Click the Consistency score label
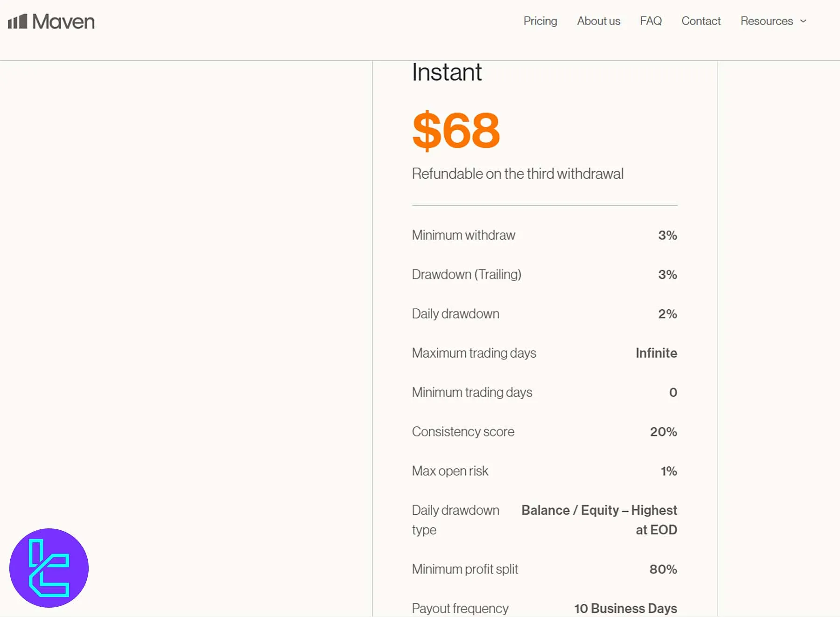Image resolution: width=840 pixels, height=617 pixels. click(463, 432)
